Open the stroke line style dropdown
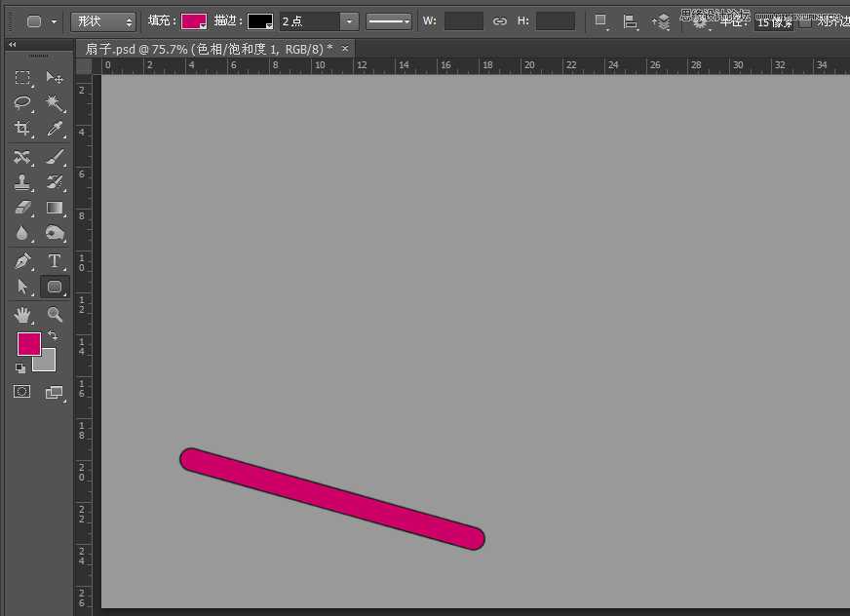The image size is (850, 616). pyautogui.click(x=388, y=21)
